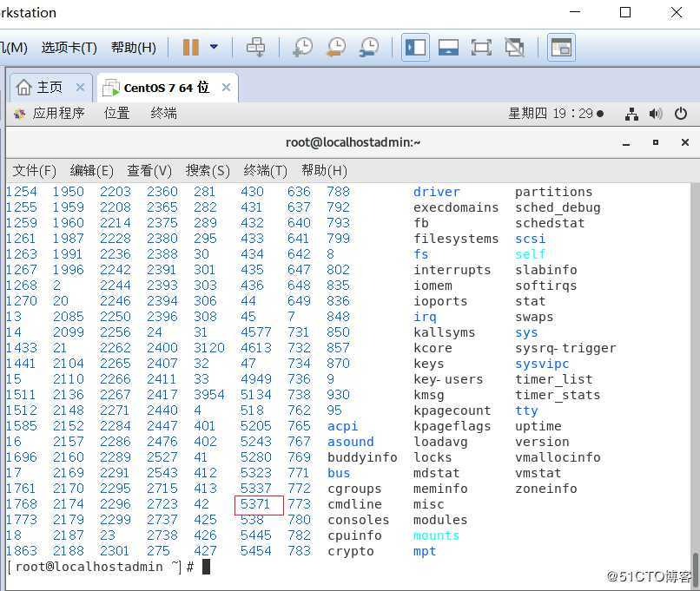Open the terminal 查看(V) menu
The width and height of the screenshot is (700, 591).
tap(149, 171)
